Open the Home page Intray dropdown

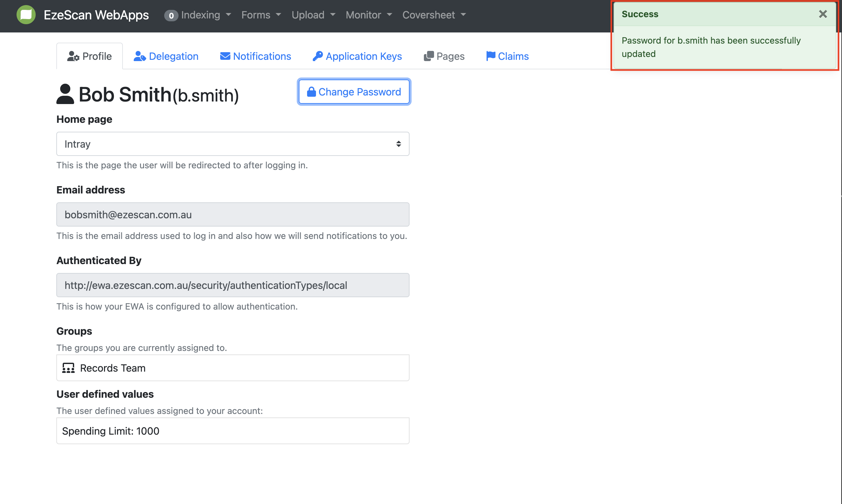[233, 144]
